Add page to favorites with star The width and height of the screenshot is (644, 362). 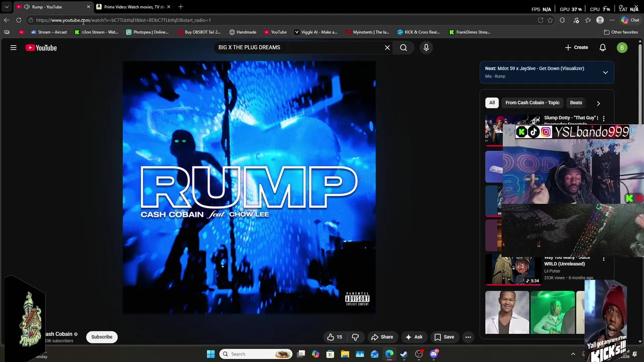[550, 20]
